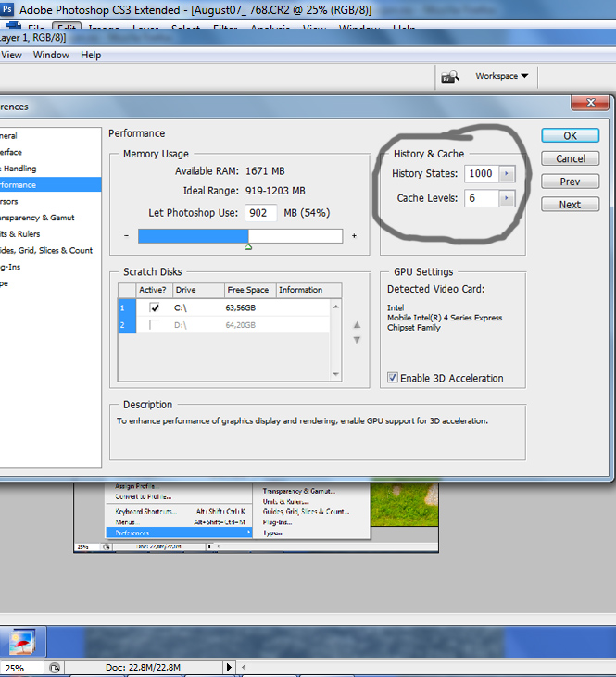
Task: Open the Workspace dropdown menu
Action: pyautogui.click(x=501, y=76)
